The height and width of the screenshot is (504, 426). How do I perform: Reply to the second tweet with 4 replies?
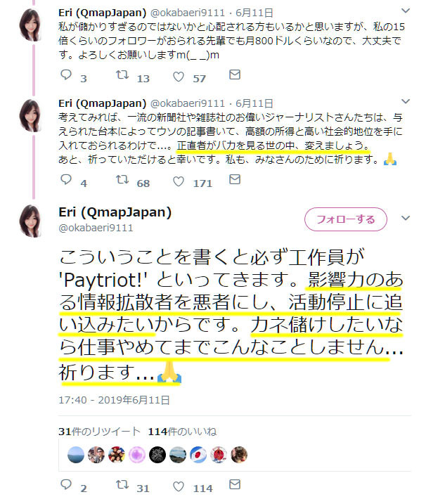66,180
